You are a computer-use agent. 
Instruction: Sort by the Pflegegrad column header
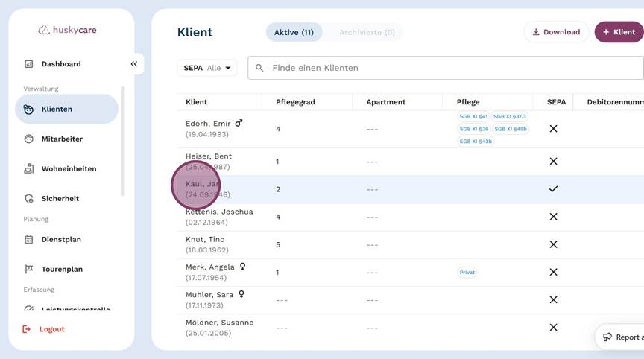pos(295,102)
